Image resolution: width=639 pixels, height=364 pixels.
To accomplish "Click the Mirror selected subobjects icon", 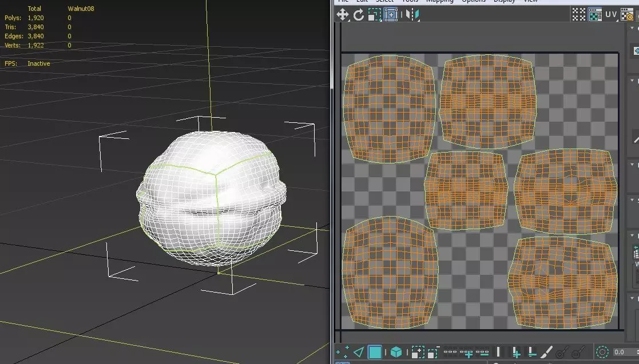I will point(412,15).
